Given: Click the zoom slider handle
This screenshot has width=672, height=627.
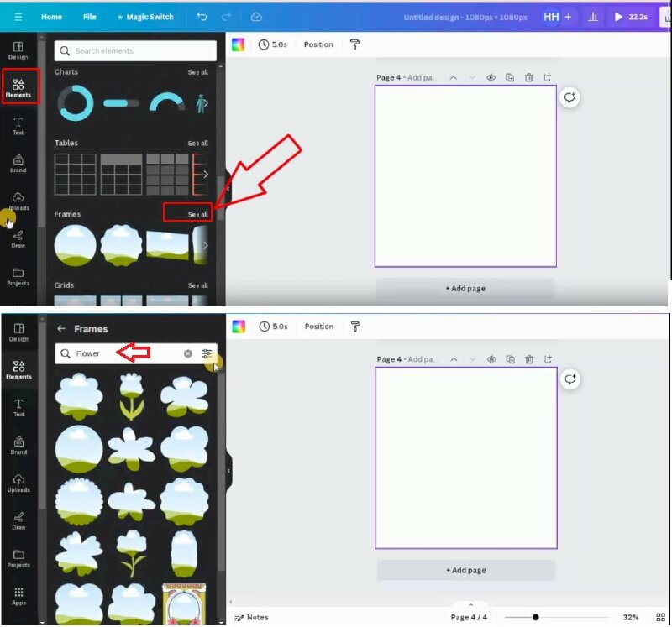Looking at the screenshot, I should pyautogui.click(x=535, y=617).
